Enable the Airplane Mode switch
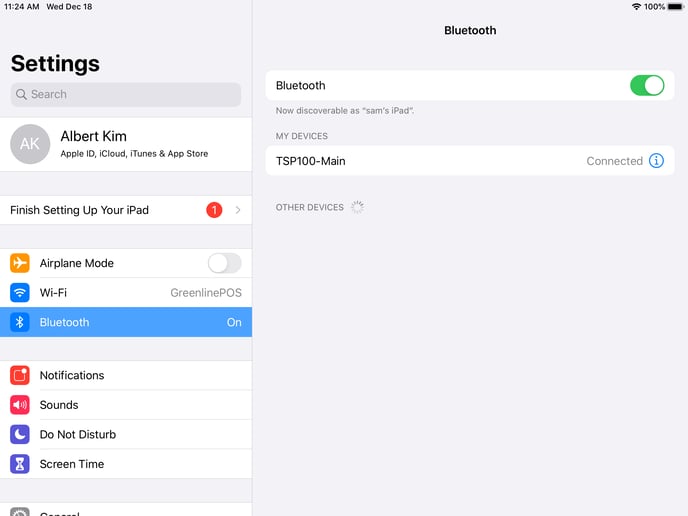Screen dimensions: 688x516 [x=224, y=263]
